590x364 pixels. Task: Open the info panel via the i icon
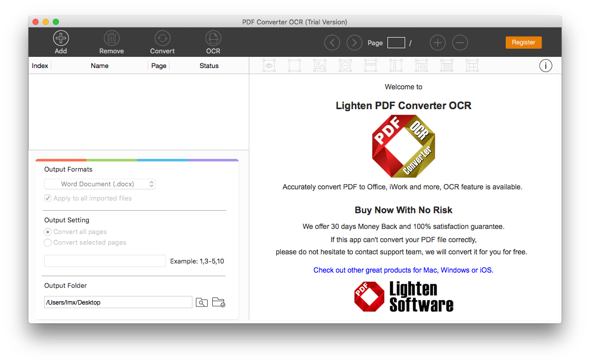click(x=545, y=65)
